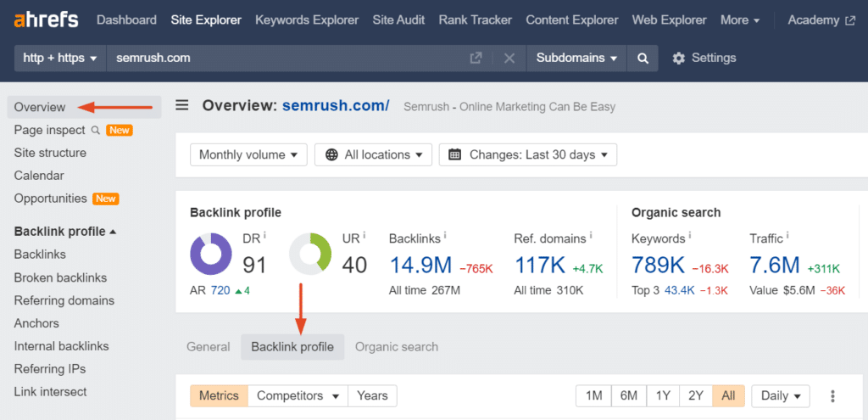Click Backlinks info icon
The image size is (868, 420).
[x=445, y=236]
